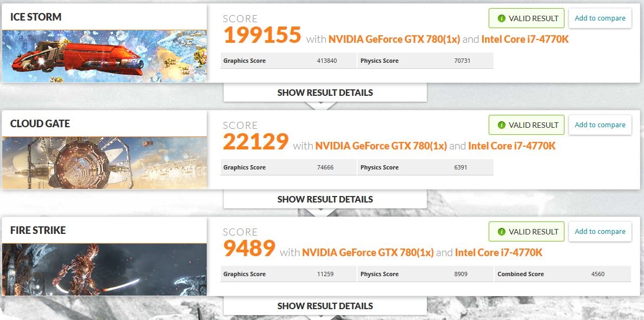This screenshot has height=320, width=644.
Task: Open the Ice Storm spaceship thumbnail
Action: click(x=104, y=56)
